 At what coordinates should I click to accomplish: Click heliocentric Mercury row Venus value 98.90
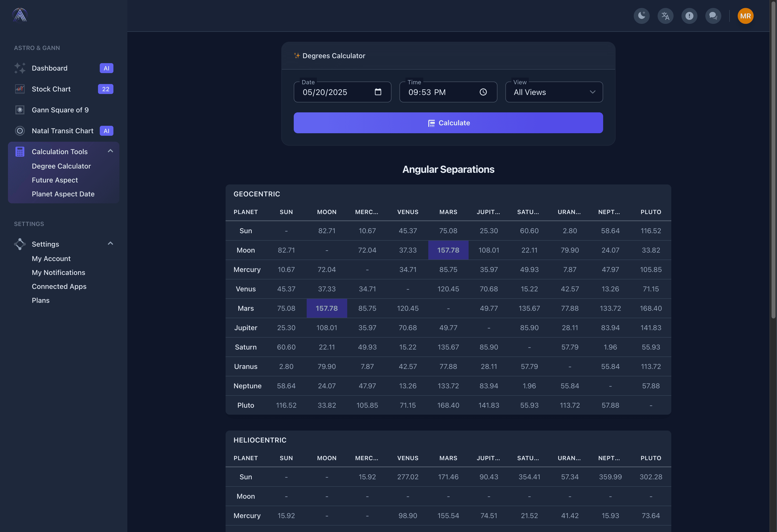coord(408,516)
